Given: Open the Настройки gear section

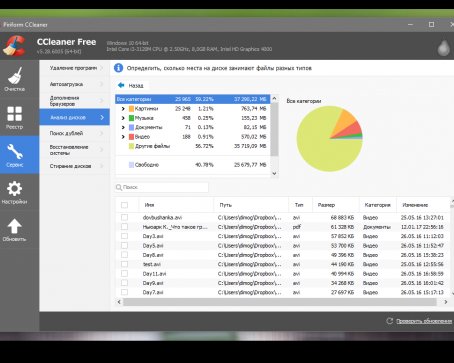Looking at the screenshot, I should [15, 192].
